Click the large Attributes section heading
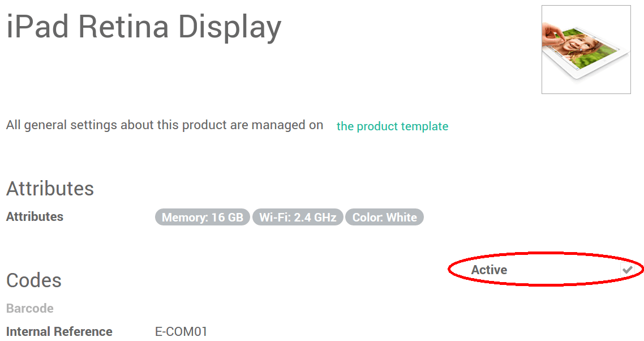 point(50,189)
